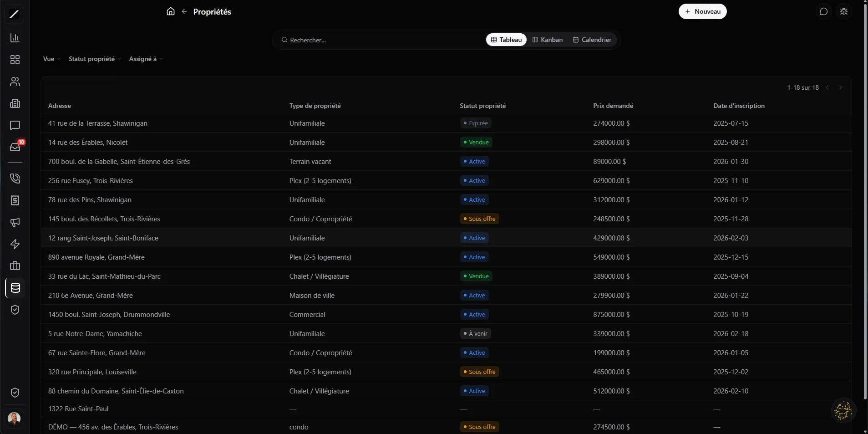Open the chat bubble icon in the top right
This screenshot has height=434, width=868.
click(823, 11)
